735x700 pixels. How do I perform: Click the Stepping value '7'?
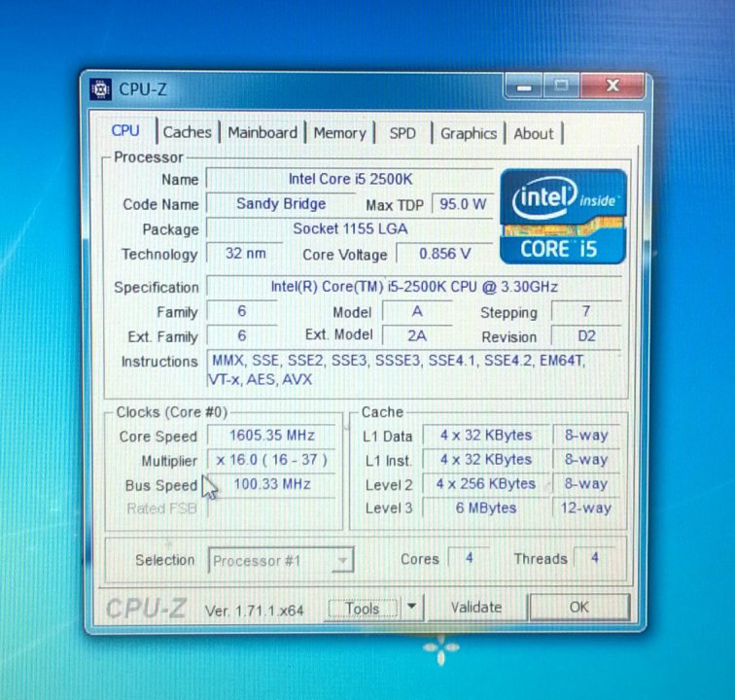586,312
